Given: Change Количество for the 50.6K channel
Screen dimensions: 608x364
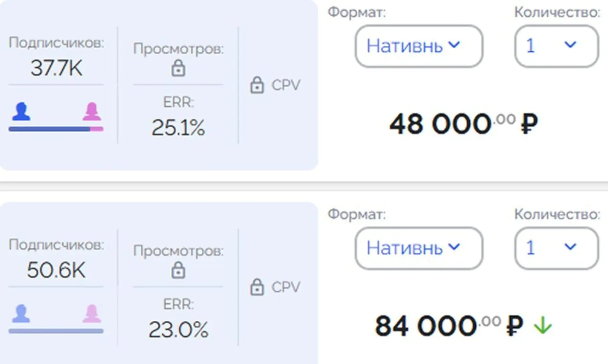Looking at the screenshot, I should tap(556, 248).
